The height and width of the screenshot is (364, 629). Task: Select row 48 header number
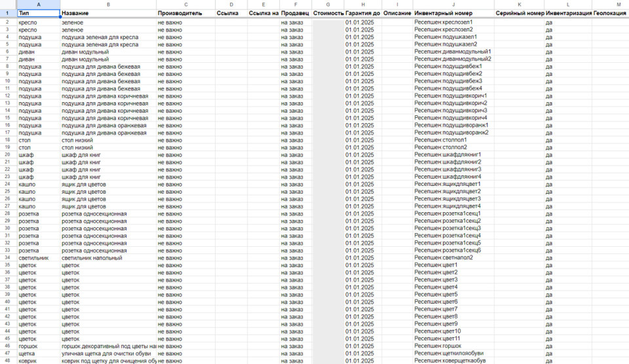pos(7,361)
